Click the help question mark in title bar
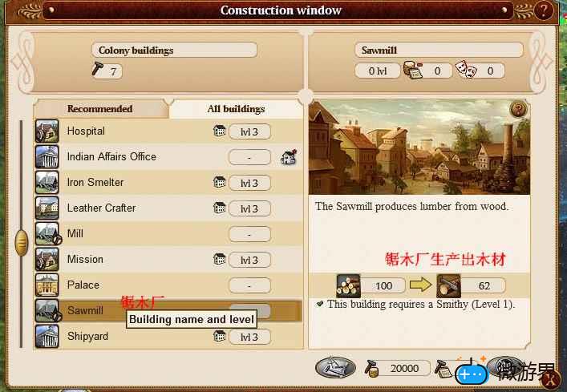 point(543,10)
